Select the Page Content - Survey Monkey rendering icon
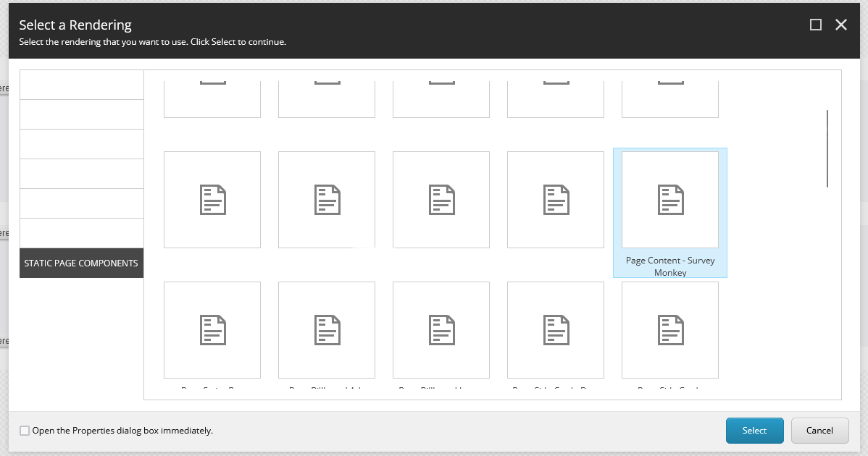This screenshot has width=868, height=456. [669, 200]
